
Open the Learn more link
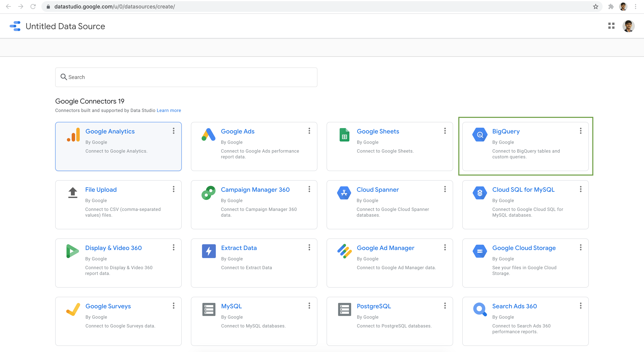point(169,110)
